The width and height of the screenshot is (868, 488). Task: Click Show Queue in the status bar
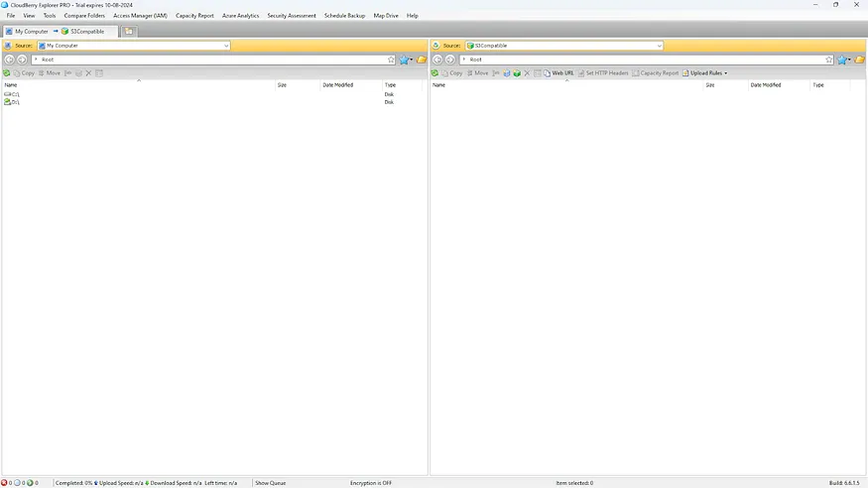coord(270,483)
